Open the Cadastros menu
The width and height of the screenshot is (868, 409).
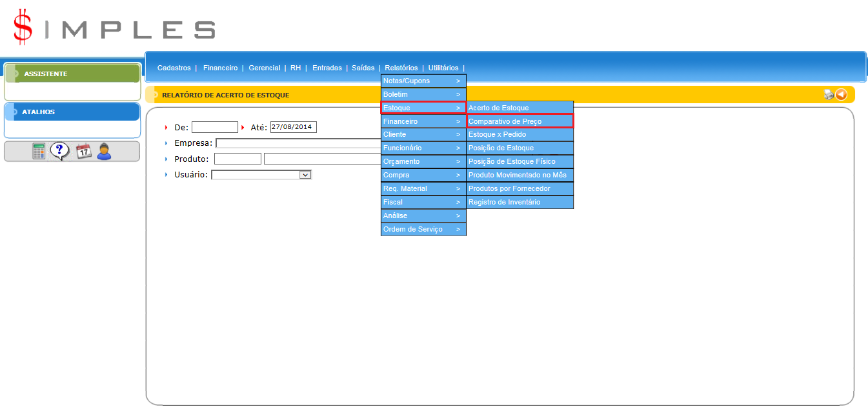(x=174, y=68)
